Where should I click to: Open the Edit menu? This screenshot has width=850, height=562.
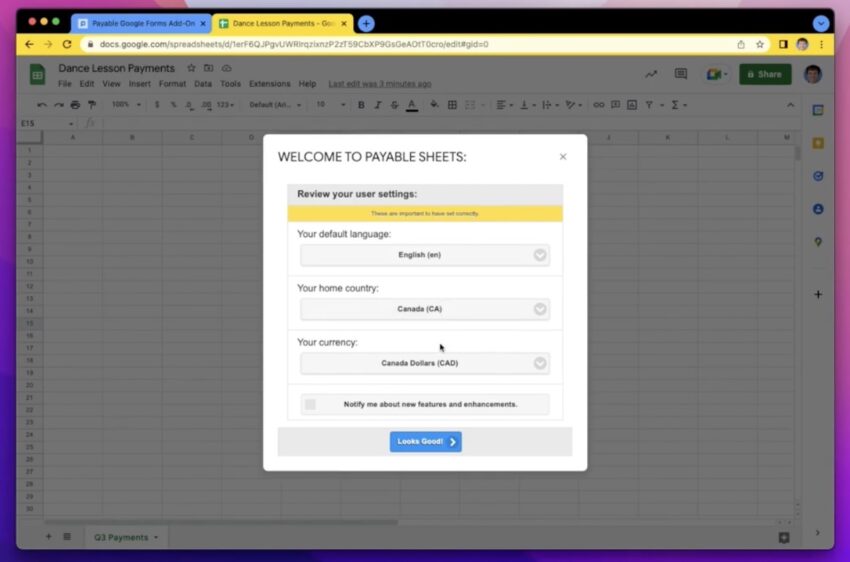pyautogui.click(x=87, y=84)
